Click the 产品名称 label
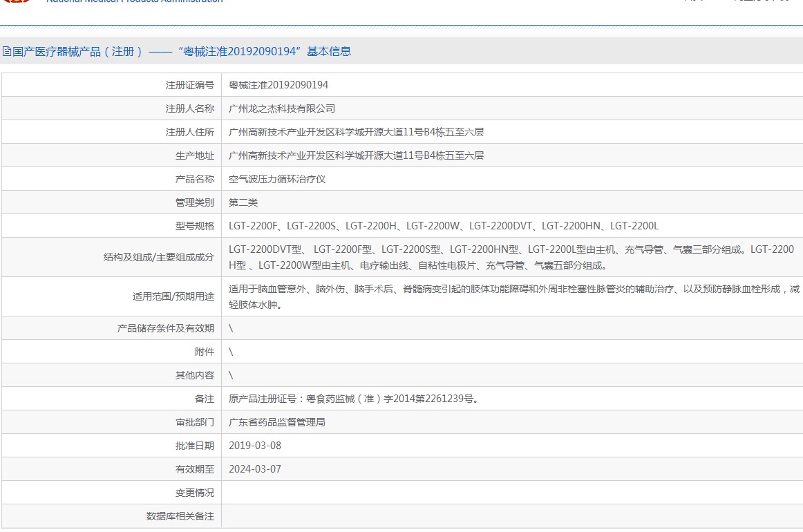The width and height of the screenshot is (803, 532). 195,179
